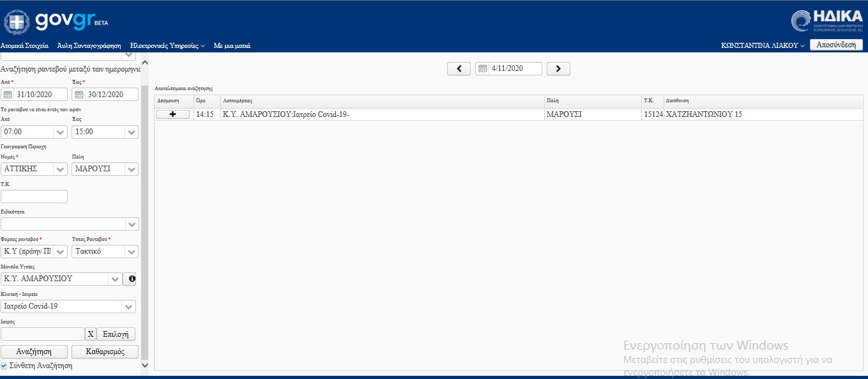Click the govgr logo in header

(x=56, y=21)
